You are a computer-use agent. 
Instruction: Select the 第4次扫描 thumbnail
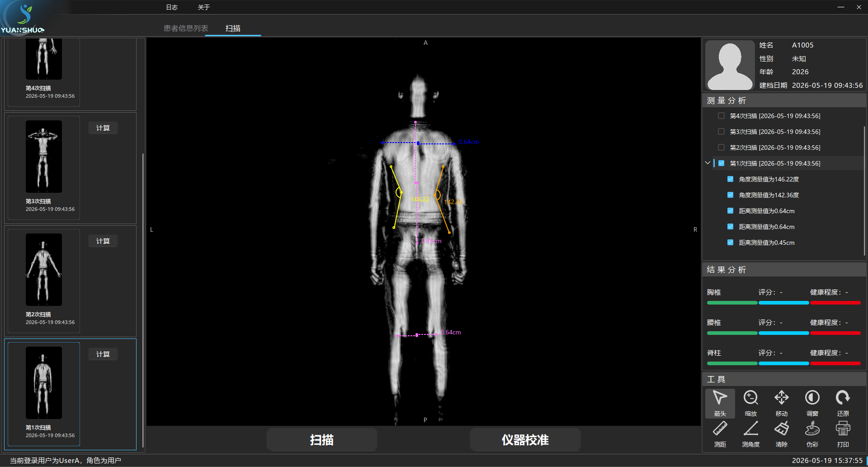[x=44, y=59]
